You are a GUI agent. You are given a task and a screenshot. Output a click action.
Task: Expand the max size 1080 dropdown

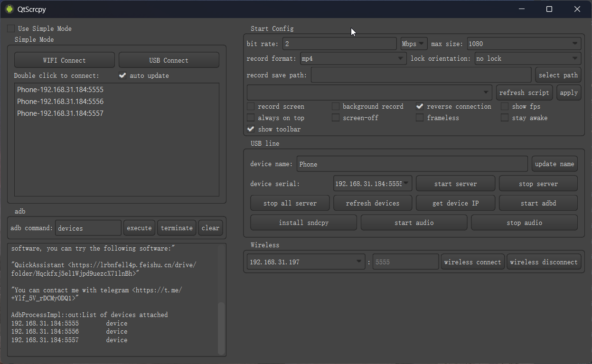pyautogui.click(x=524, y=44)
